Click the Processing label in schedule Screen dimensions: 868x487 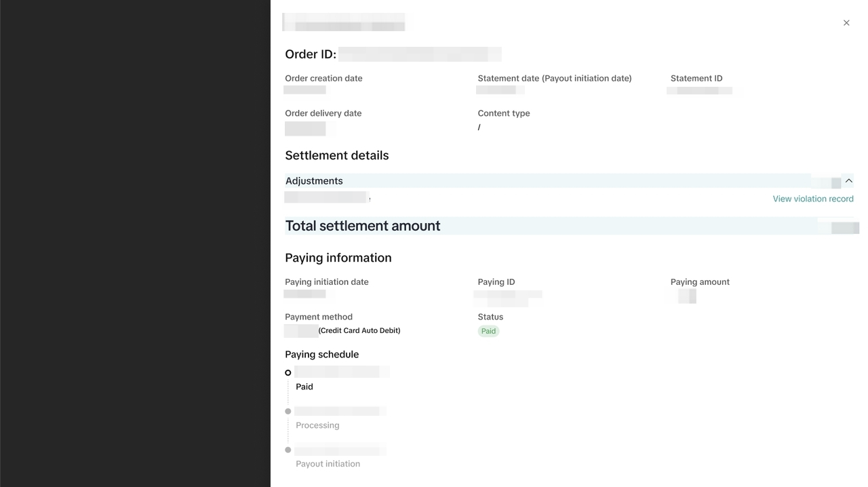click(x=317, y=425)
